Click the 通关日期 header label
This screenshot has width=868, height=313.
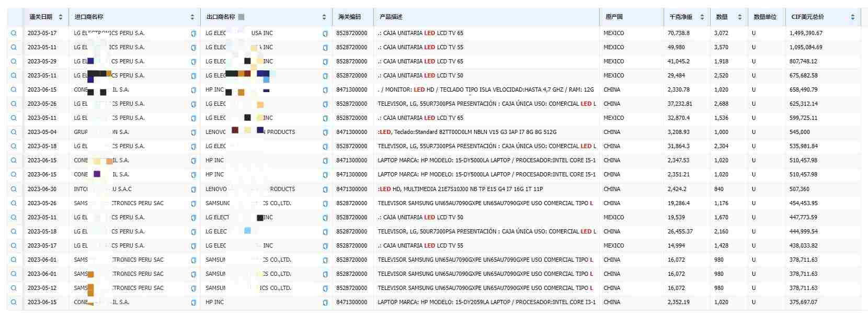coord(41,17)
